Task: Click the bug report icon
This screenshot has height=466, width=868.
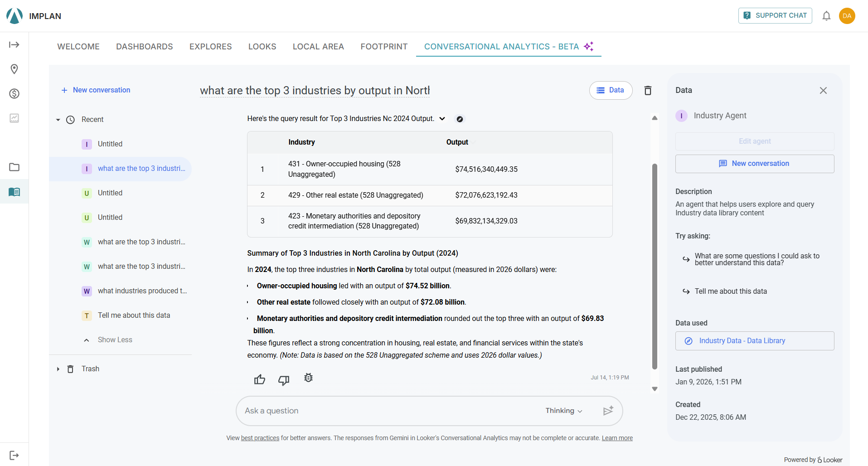Action: [x=308, y=378]
